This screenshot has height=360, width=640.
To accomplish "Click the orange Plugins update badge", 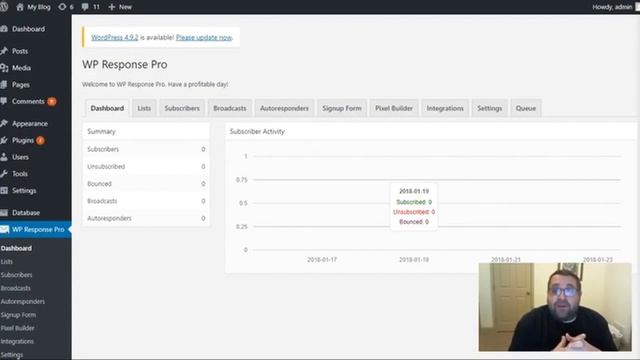I will pyautogui.click(x=40, y=140).
